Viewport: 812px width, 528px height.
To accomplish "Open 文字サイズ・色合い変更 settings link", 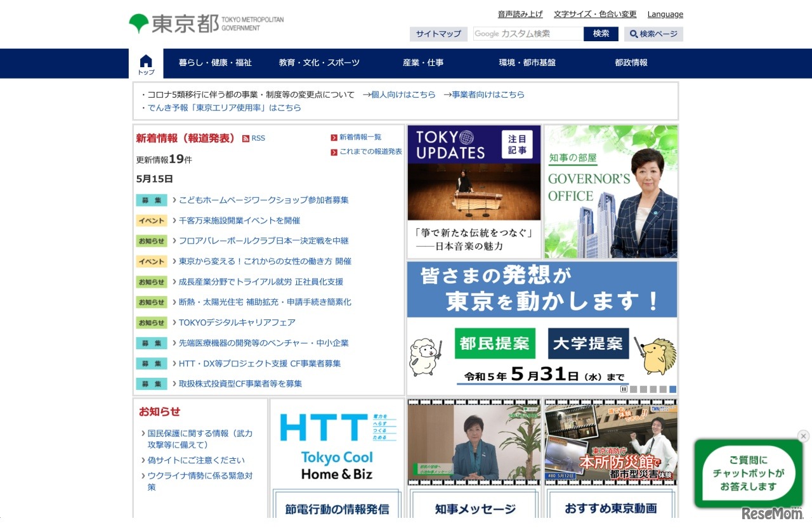I will tap(595, 15).
